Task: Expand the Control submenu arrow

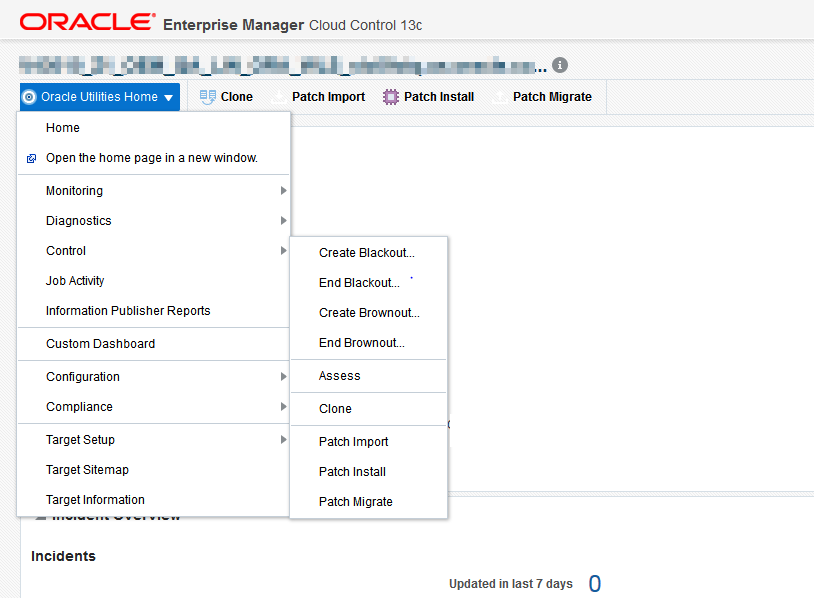Action: [x=283, y=251]
